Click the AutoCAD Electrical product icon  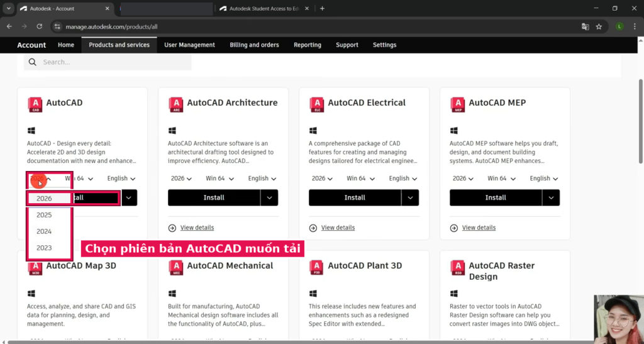tap(317, 104)
